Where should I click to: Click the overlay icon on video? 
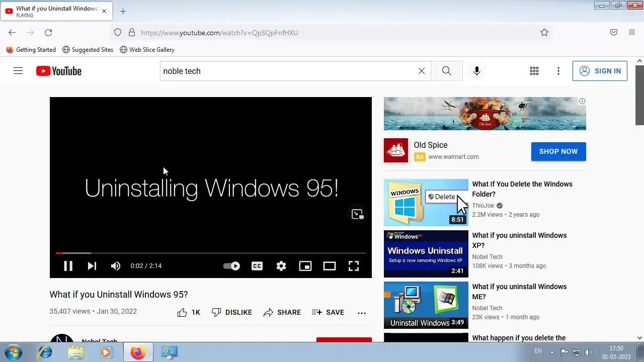click(358, 214)
